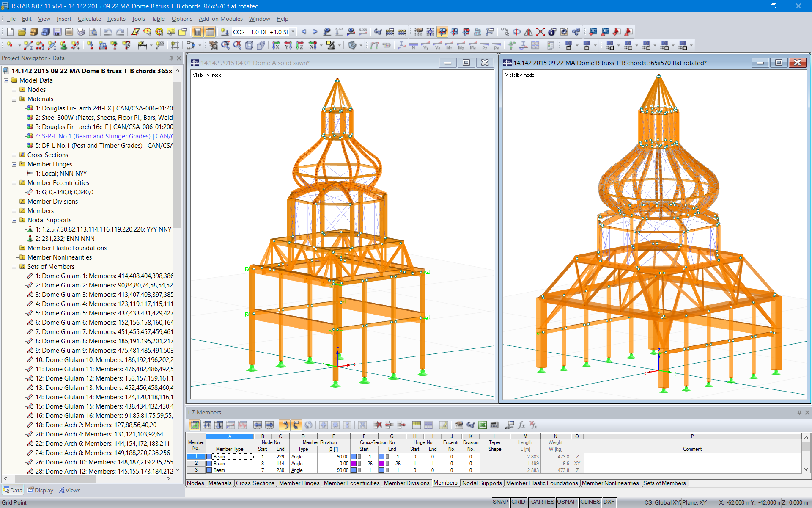Image resolution: width=812 pixels, height=508 pixels.
Task: Click the calculator icon in the table toolbar
Action: [x=494, y=425]
